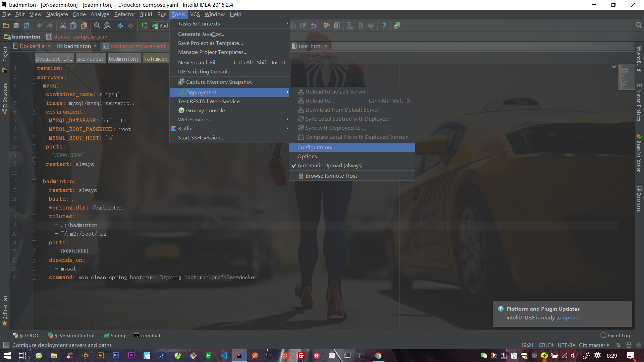This screenshot has width=644, height=362.
Task: Collapse the environment fold marker
Action: point(34,112)
